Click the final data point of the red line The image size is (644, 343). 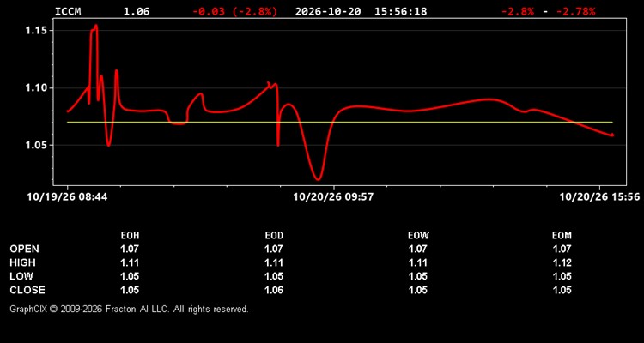click(612, 135)
